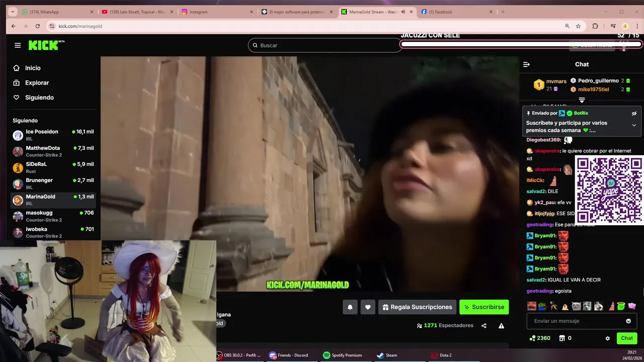
Task: Open the tab search dropdown arrow
Action: point(12,12)
